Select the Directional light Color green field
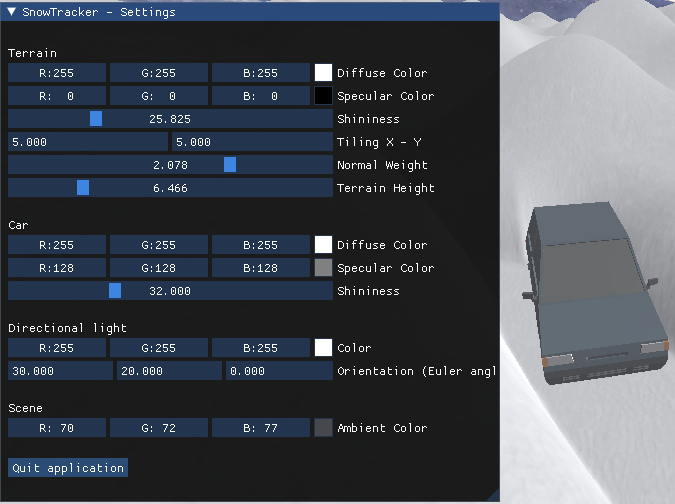This screenshot has height=504, width=675. click(x=159, y=348)
